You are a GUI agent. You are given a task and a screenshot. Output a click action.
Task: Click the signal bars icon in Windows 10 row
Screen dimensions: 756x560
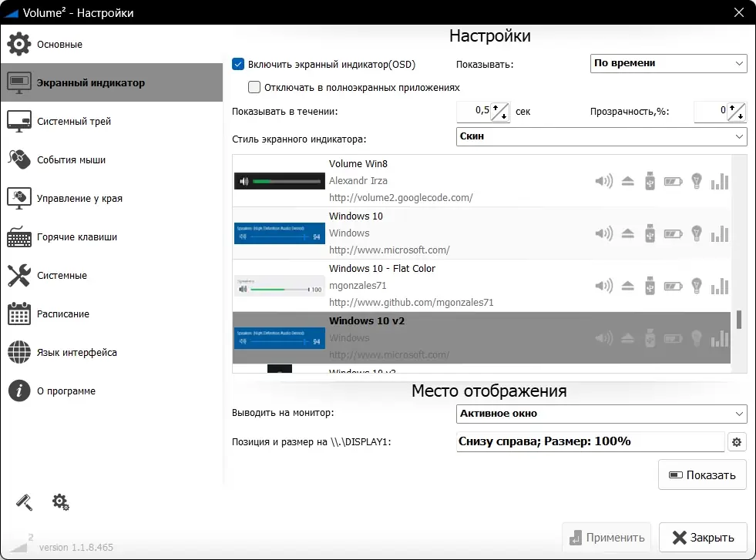[719, 233]
